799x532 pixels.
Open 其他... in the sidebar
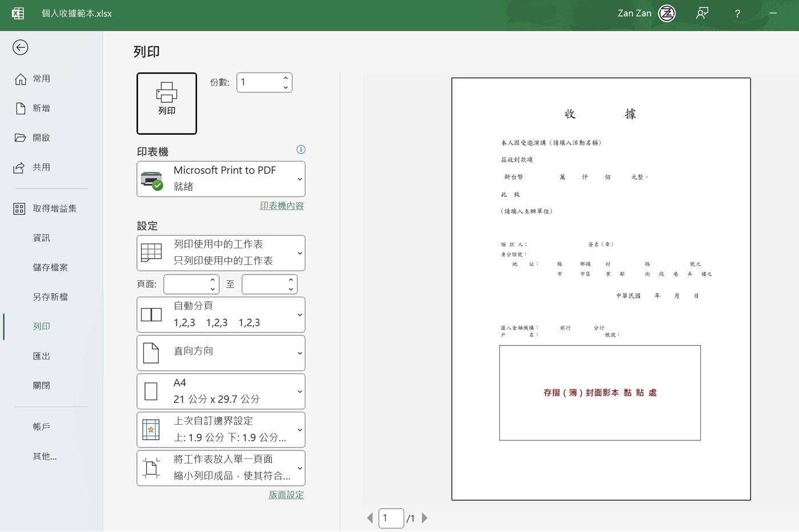pyautogui.click(x=45, y=457)
